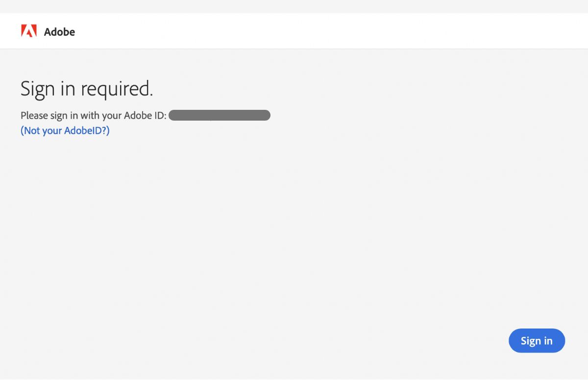Image resolution: width=588 pixels, height=380 pixels.
Task: Open the "Not your AdobeID?" link
Action: pos(65,130)
